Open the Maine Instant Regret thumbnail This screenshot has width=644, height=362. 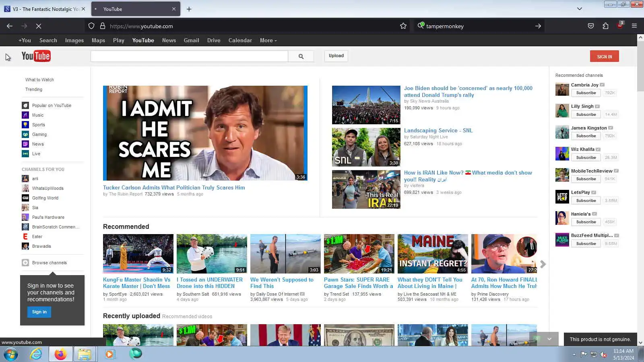coord(433,254)
